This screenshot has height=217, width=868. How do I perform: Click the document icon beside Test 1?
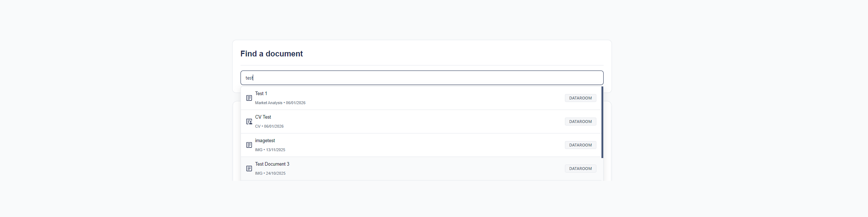[x=249, y=98]
